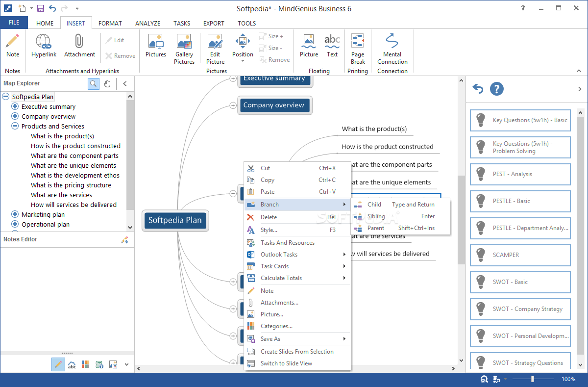
Task: Open the help question mark icon
Action: click(x=497, y=89)
